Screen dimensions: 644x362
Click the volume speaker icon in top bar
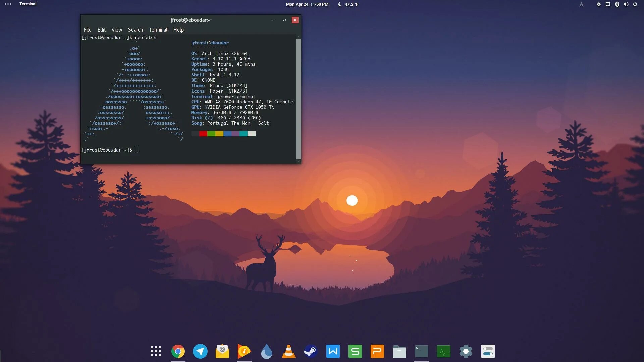(x=626, y=4)
